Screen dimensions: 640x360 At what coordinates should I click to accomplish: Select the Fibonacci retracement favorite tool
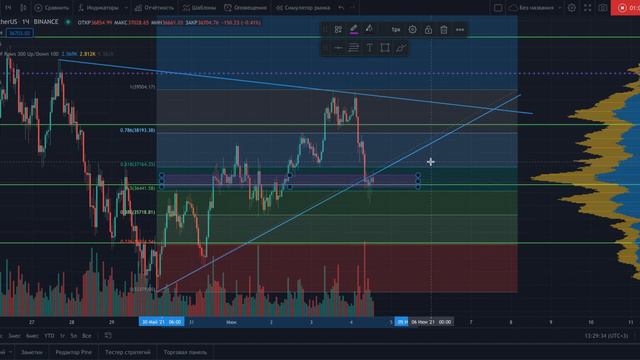click(353, 48)
